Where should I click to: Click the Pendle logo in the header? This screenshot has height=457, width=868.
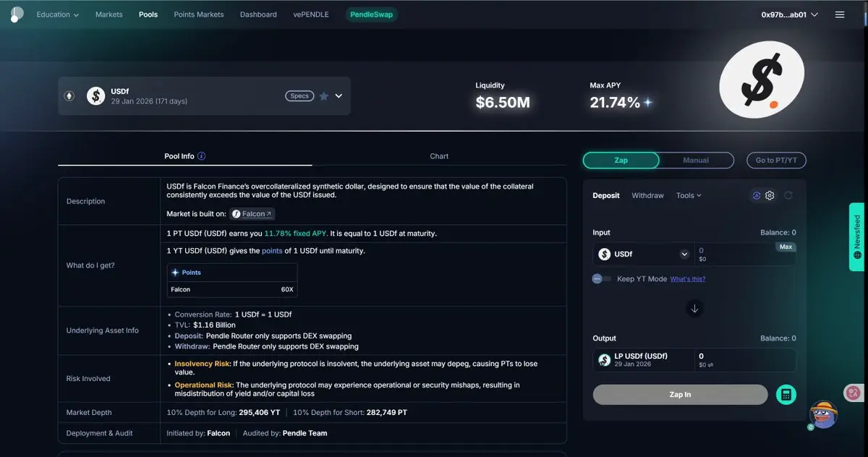(x=16, y=14)
